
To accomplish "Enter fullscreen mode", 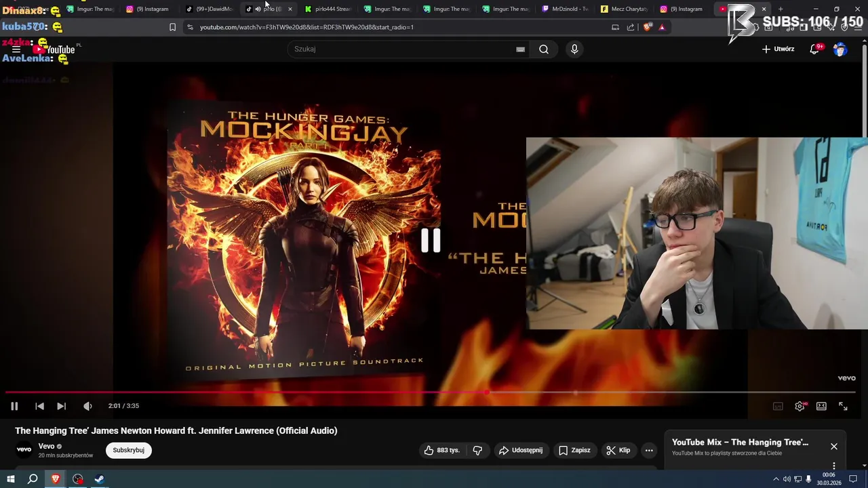I will [843, 406].
